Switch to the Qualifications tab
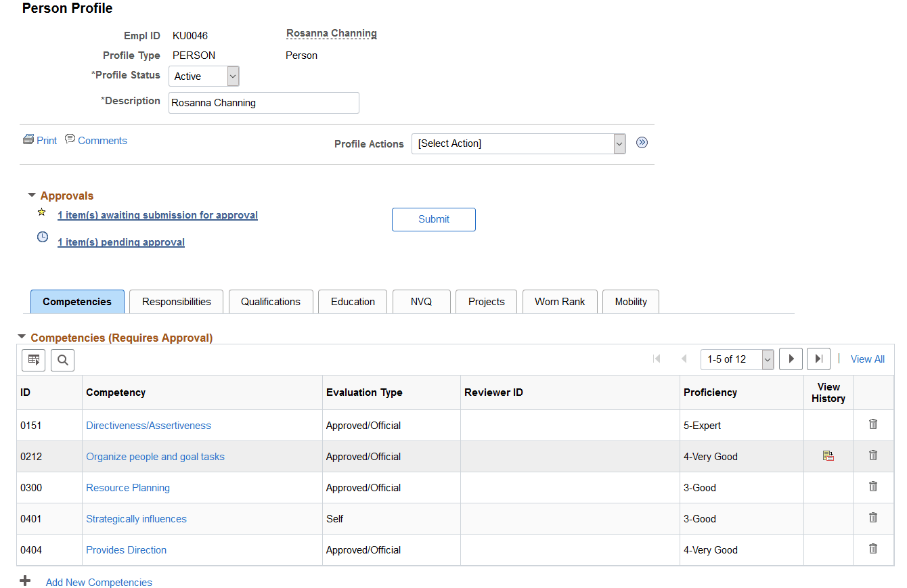907x588 pixels. pyautogui.click(x=271, y=301)
